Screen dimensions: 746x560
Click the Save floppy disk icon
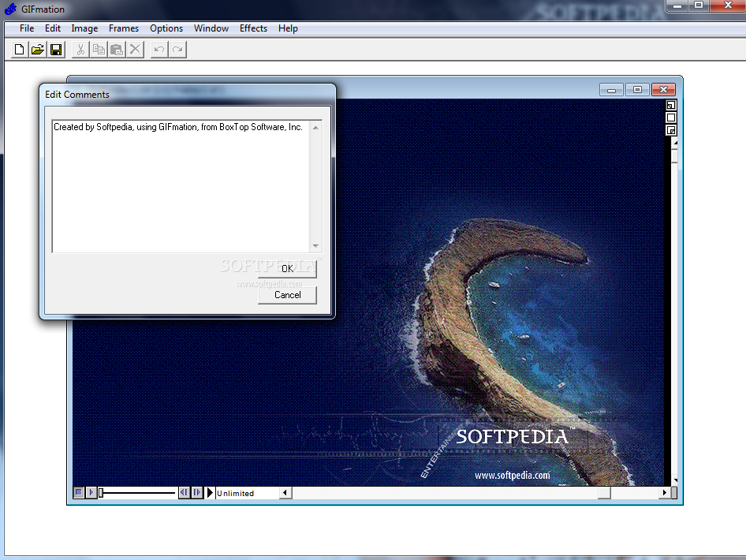click(56, 50)
